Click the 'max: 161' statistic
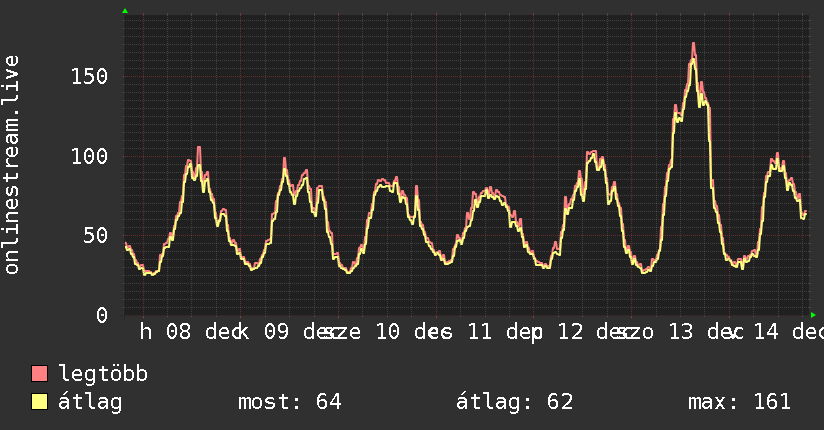Viewport: 824px width, 430px height. pos(739,402)
